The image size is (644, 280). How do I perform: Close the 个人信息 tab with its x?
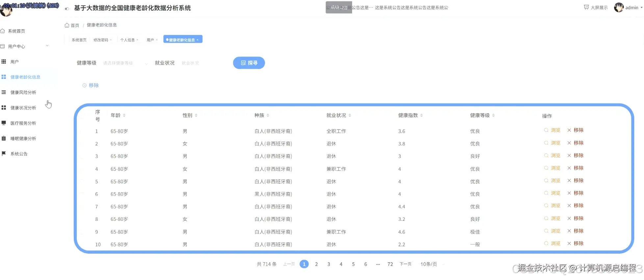click(137, 40)
